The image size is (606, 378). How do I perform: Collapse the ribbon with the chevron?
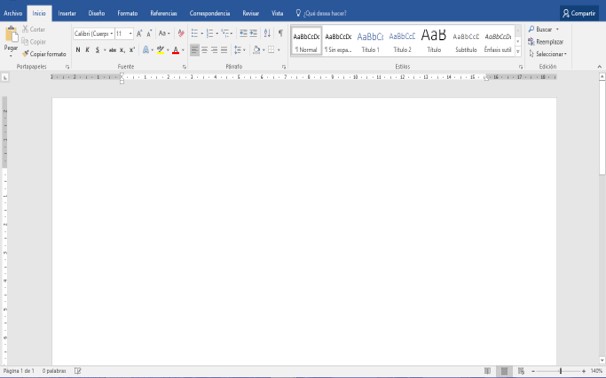pos(599,67)
